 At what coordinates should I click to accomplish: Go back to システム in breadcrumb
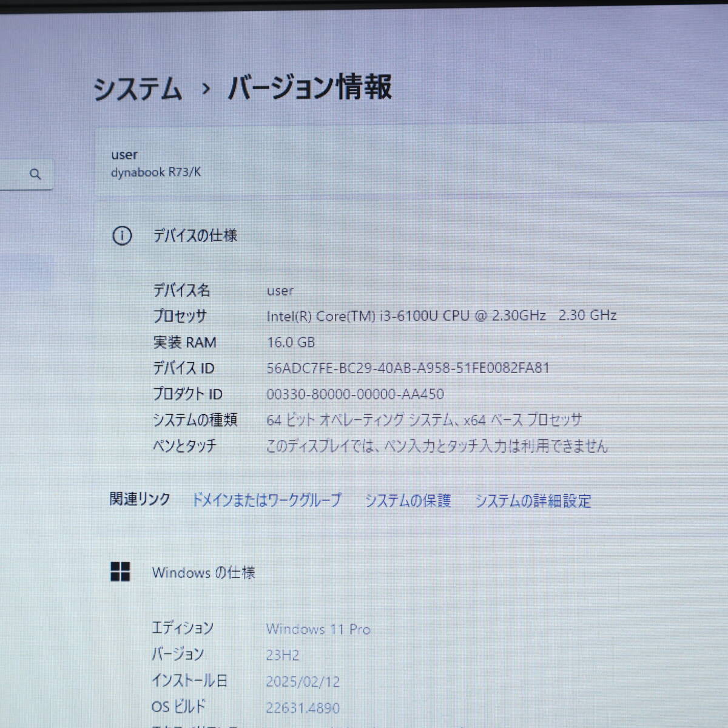pyautogui.click(x=138, y=89)
